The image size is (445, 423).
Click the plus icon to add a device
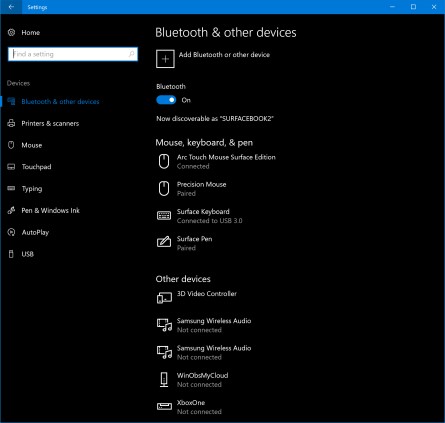(x=165, y=59)
